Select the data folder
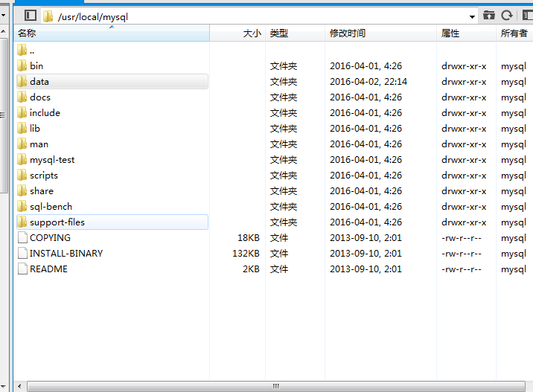The width and height of the screenshot is (533, 392). 39,82
